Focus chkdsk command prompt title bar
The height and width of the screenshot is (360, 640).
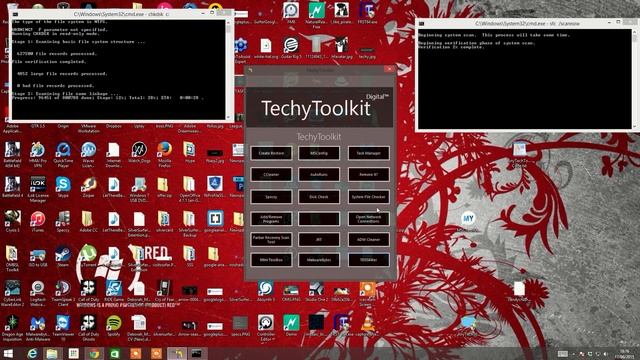(122, 14)
